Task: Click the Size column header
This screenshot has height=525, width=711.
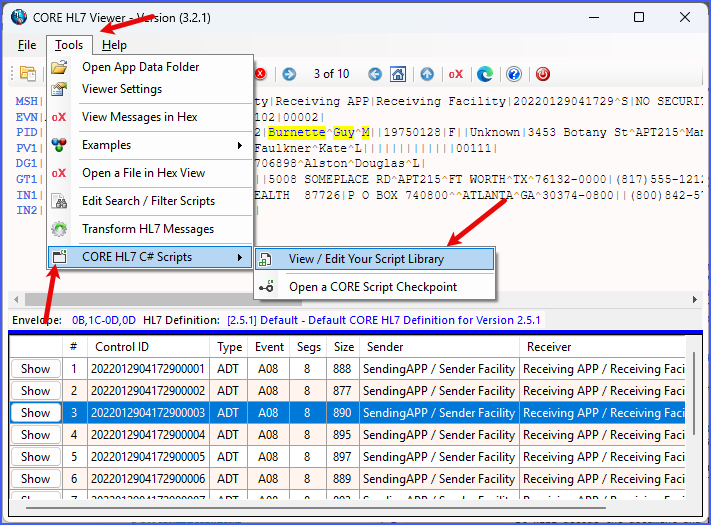Action: [x=343, y=347]
